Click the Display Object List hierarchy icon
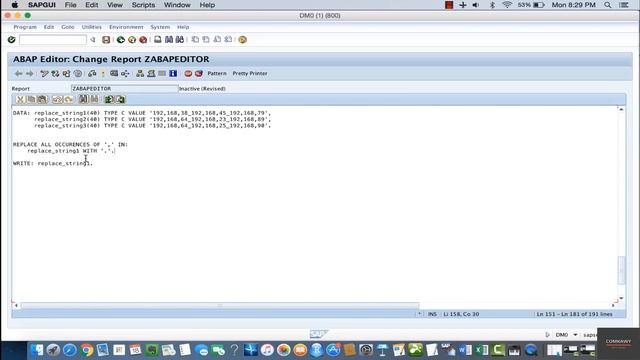Image resolution: width=640 pixels, height=360 pixels. pyautogui.click(x=140, y=73)
